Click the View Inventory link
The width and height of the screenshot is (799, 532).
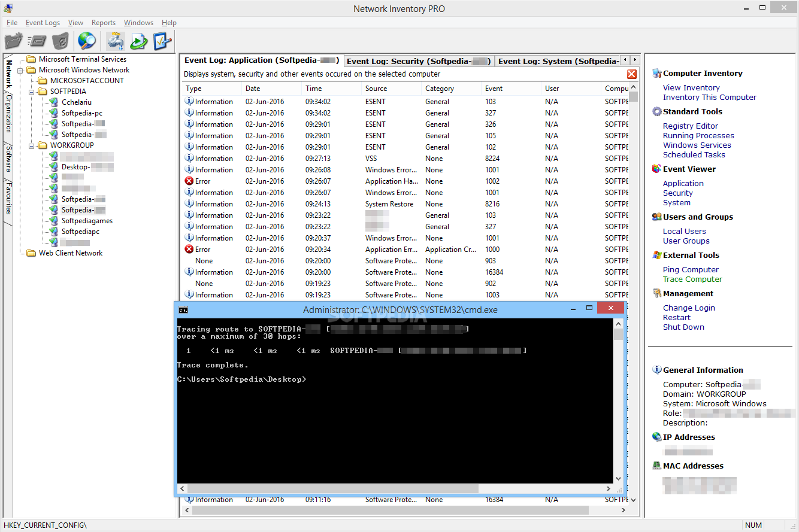[691, 87]
